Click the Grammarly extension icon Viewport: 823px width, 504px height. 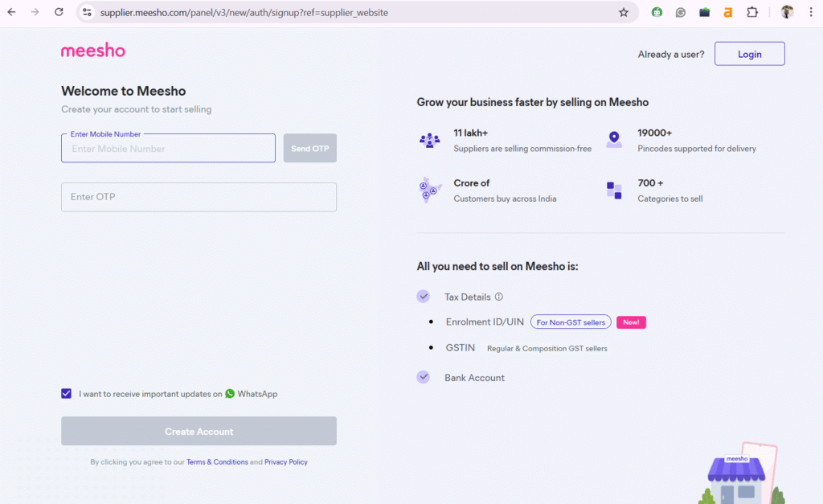[x=681, y=12]
